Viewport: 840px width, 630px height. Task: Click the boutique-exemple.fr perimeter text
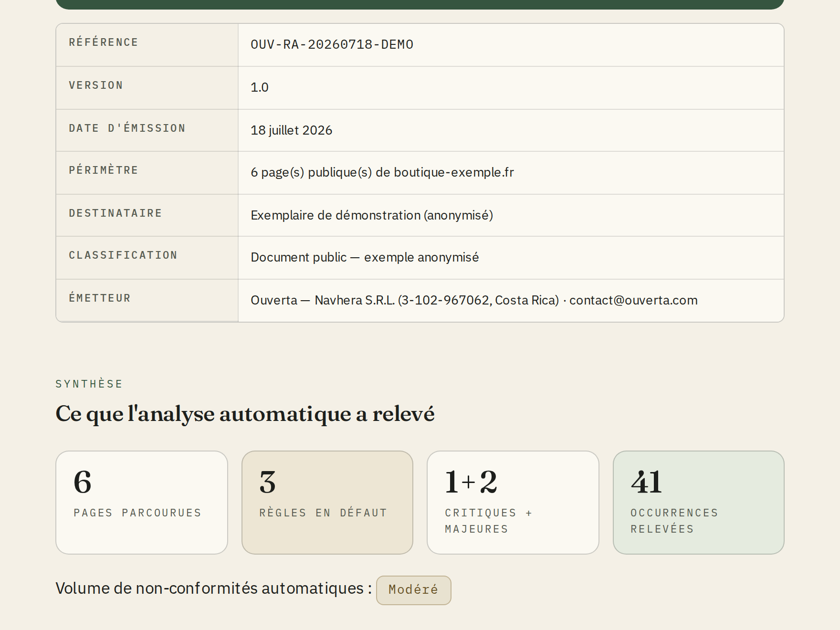454,172
